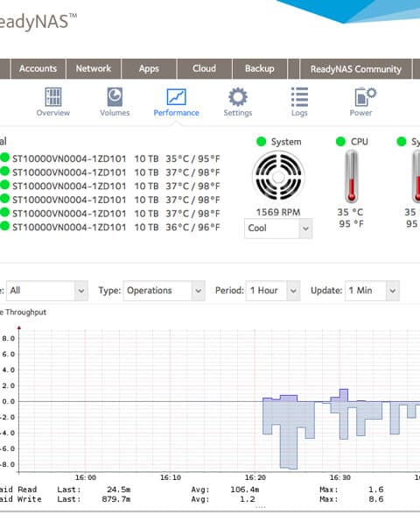Open the Logs list icon

[299, 97]
